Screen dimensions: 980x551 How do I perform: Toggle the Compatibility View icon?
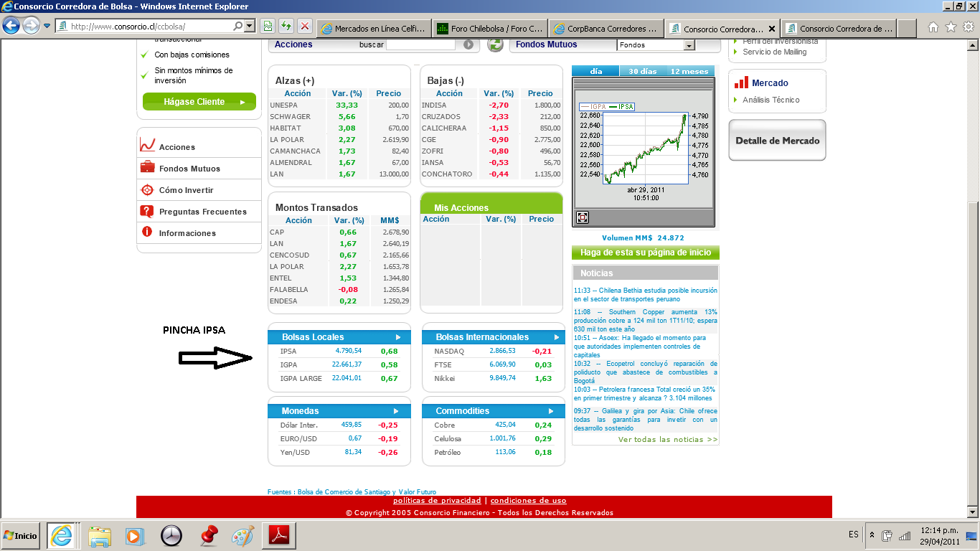click(x=268, y=27)
